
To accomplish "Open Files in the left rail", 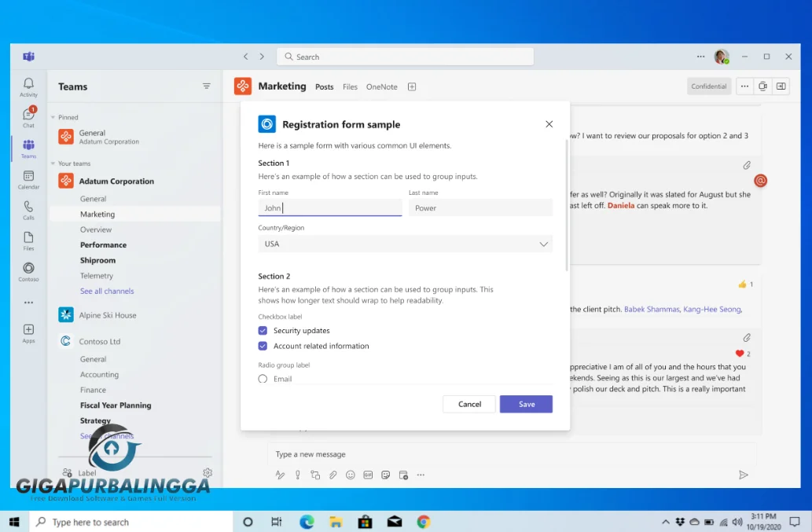I will (x=28, y=241).
